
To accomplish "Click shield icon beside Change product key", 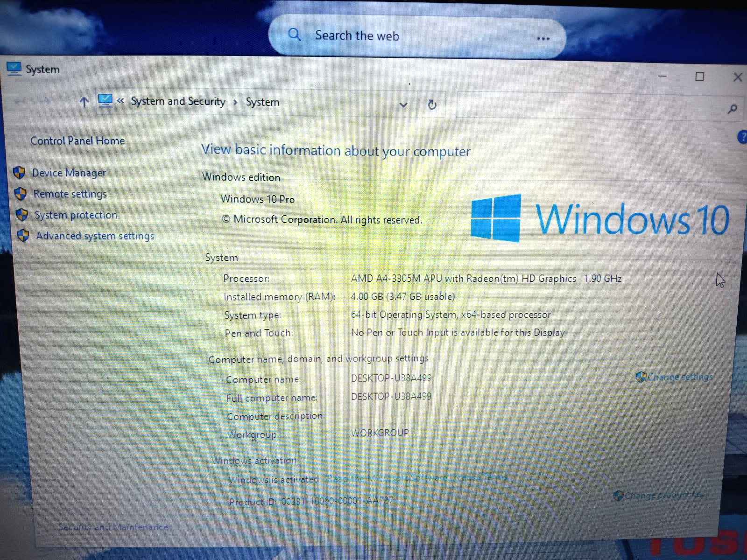I will pyautogui.click(x=619, y=495).
